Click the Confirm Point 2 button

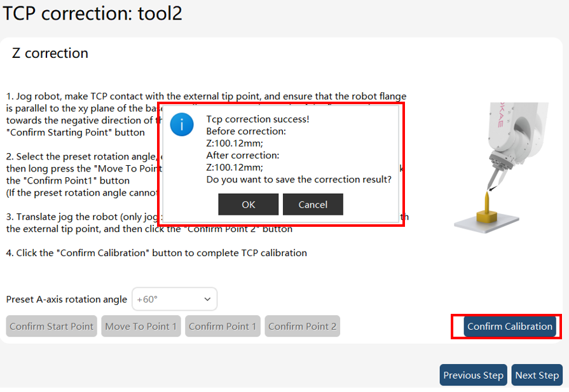pyautogui.click(x=302, y=327)
